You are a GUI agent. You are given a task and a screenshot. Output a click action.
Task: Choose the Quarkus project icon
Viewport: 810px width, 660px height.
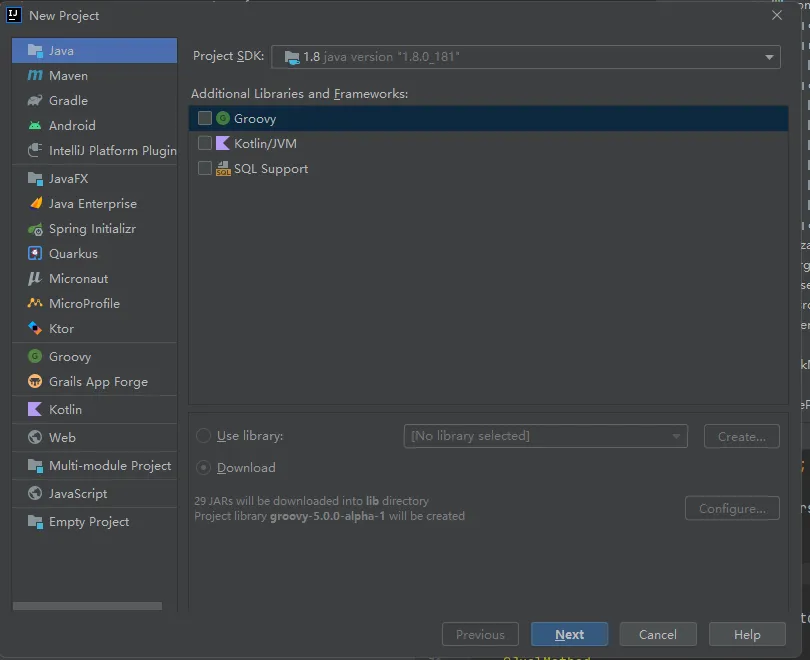tap(35, 254)
